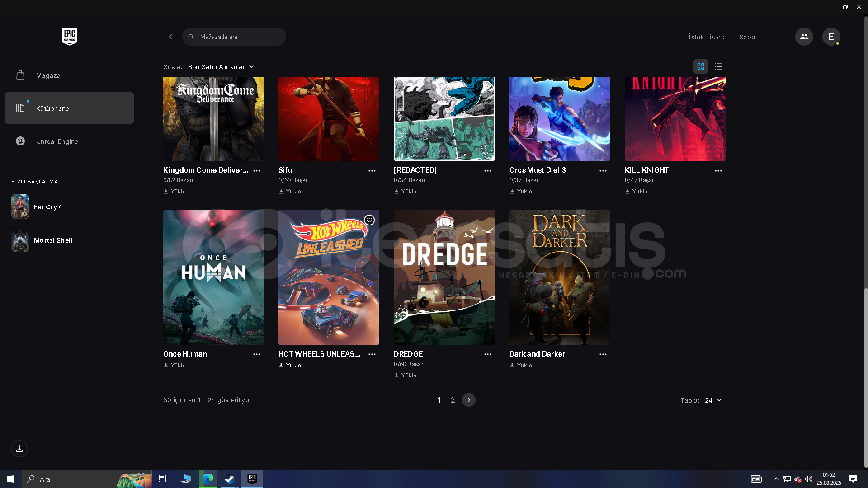
Task: Open options menu for Kingdom Come Deliverance
Action: pos(257,170)
